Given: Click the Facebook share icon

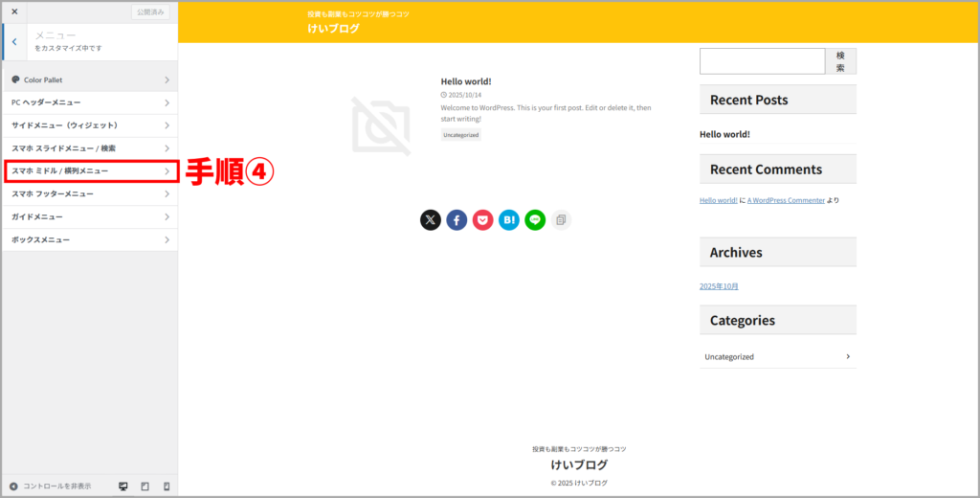Looking at the screenshot, I should point(457,220).
